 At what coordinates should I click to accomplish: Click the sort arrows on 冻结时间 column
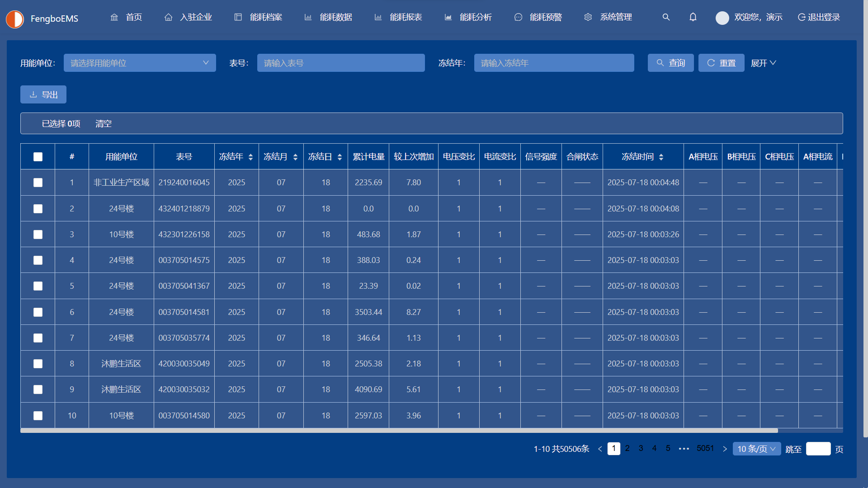661,157
